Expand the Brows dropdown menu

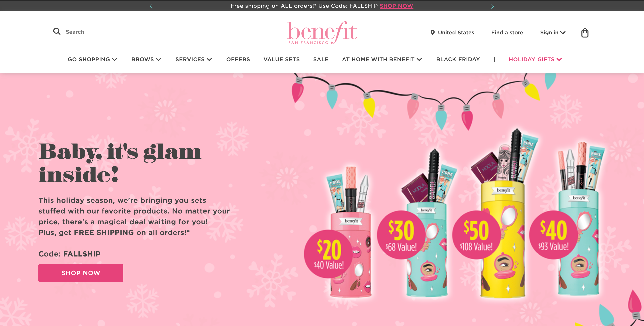(x=146, y=59)
